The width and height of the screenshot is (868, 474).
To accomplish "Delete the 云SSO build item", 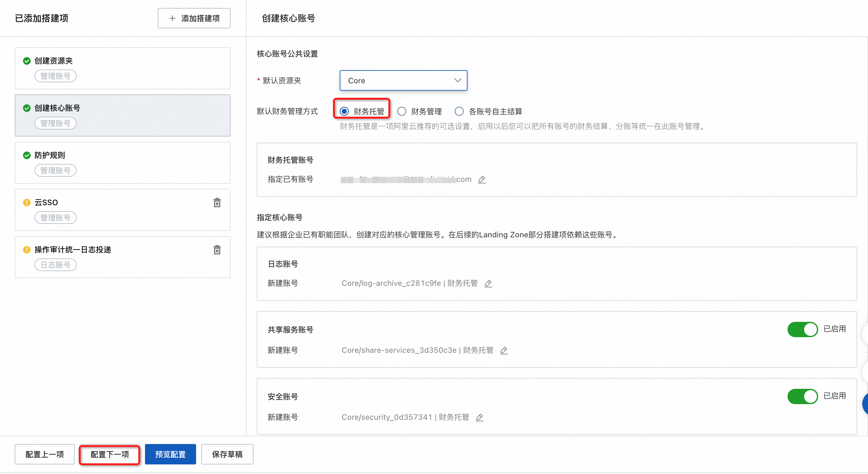I will [x=217, y=203].
